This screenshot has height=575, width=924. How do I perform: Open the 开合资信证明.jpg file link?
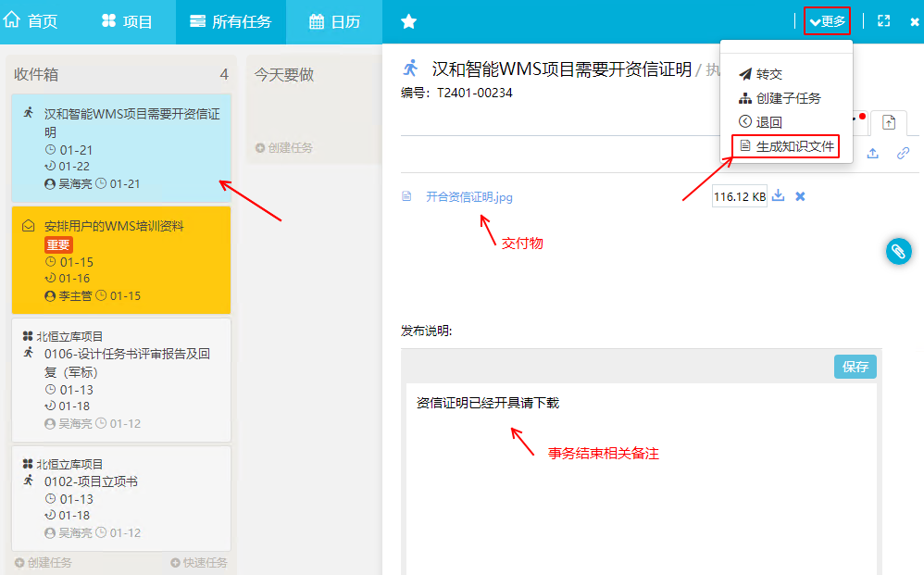pos(468,196)
